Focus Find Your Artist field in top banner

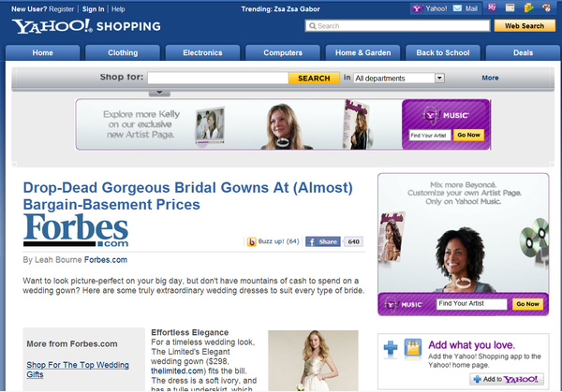coord(430,136)
